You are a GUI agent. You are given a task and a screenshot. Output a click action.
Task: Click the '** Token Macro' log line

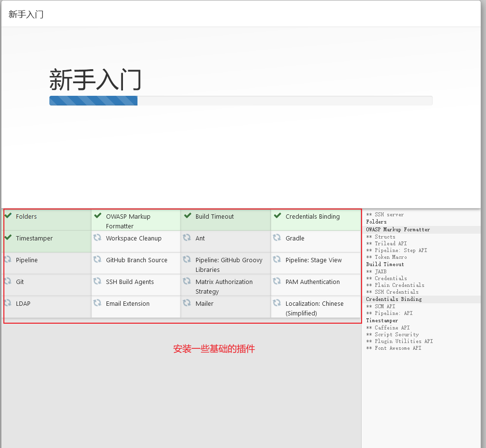pos(386,257)
